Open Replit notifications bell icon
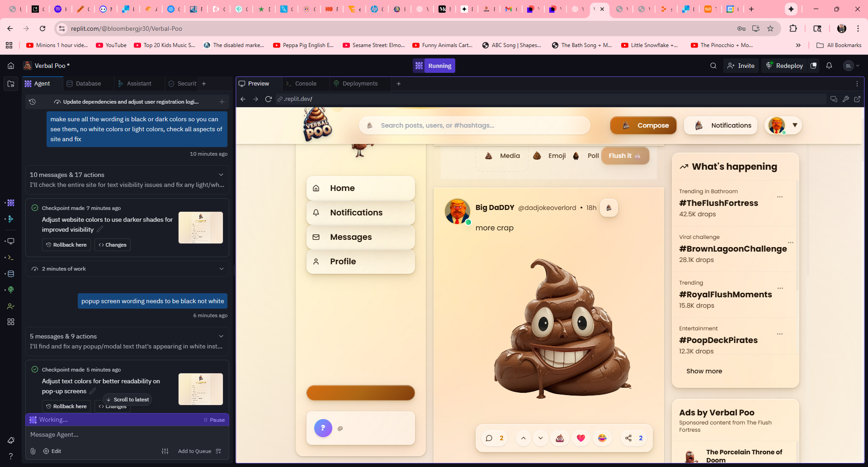The height and width of the screenshot is (467, 868). coord(829,66)
